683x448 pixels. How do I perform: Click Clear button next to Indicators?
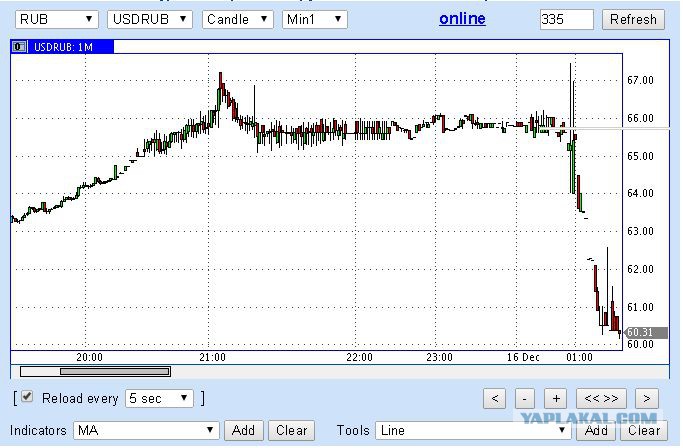click(291, 431)
